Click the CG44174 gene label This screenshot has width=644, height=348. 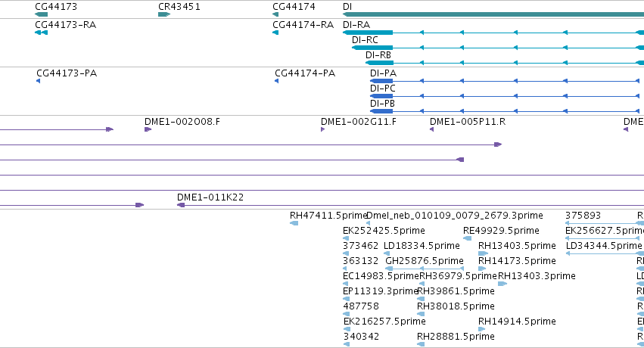294,7
